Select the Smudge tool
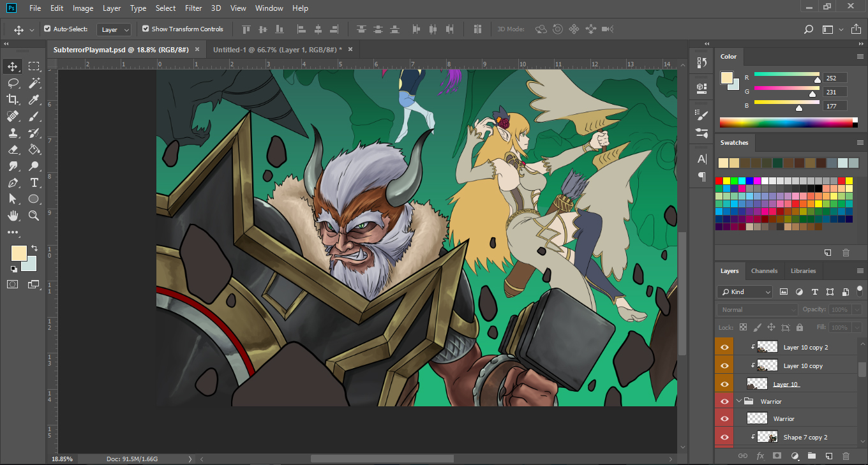The height and width of the screenshot is (465, 868). click(13, 166)
